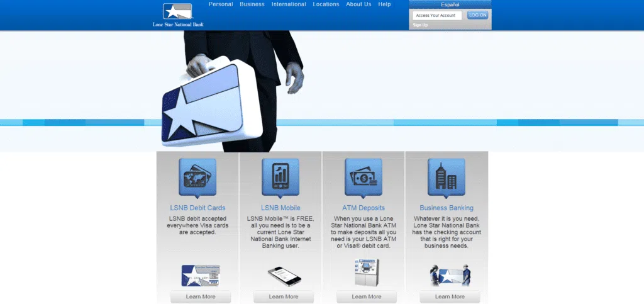Open the LSNB Debit Cards heading link

[197, 208]
